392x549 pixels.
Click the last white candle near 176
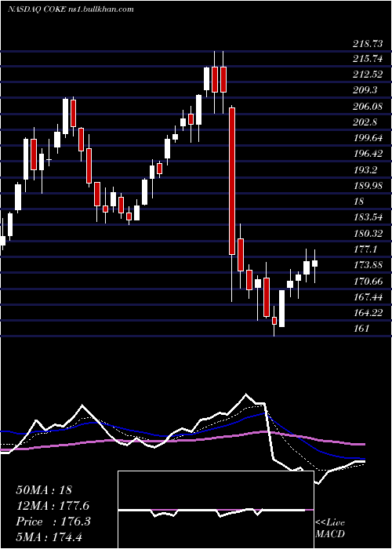click(314, 264)
